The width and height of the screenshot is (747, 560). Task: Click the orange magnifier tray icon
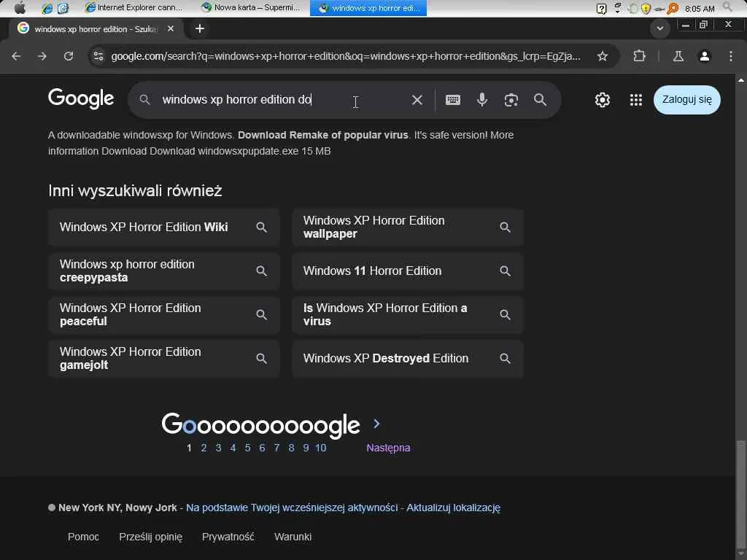coord(673,8)
